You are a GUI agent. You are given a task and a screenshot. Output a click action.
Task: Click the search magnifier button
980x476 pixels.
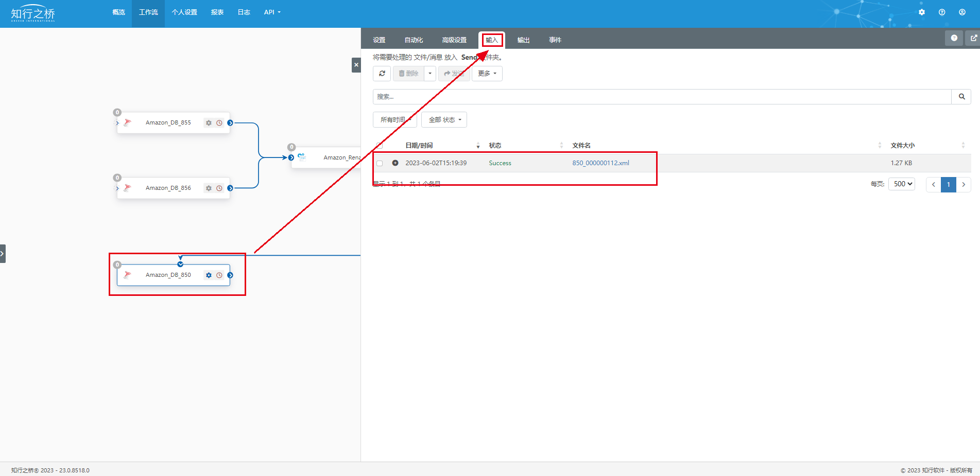[x=961, y=97]
